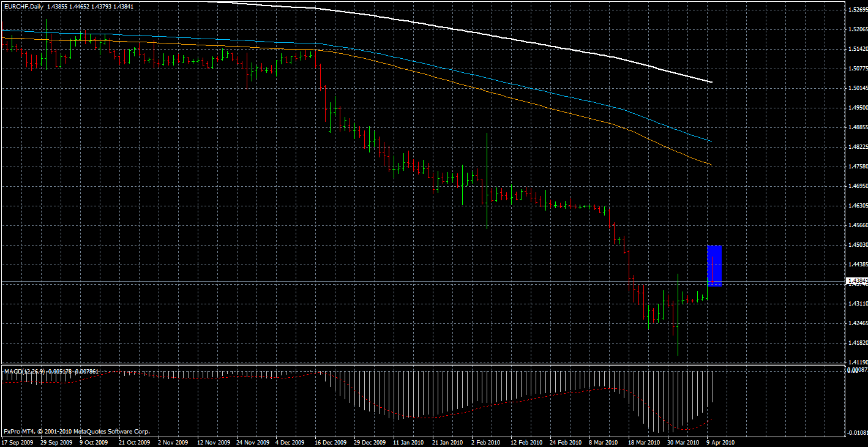Click the current price label 1.43841
This screenshot has width=868, height=447.
point(856,281)
